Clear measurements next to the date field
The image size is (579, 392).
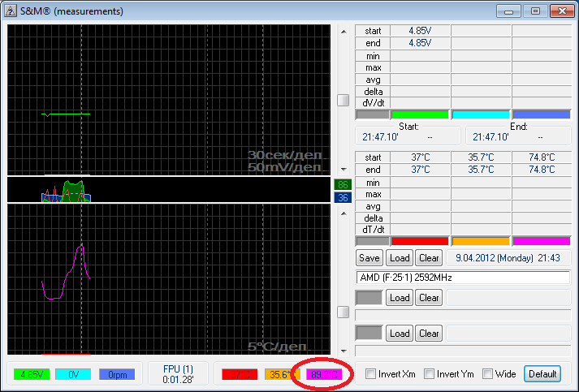429,257
